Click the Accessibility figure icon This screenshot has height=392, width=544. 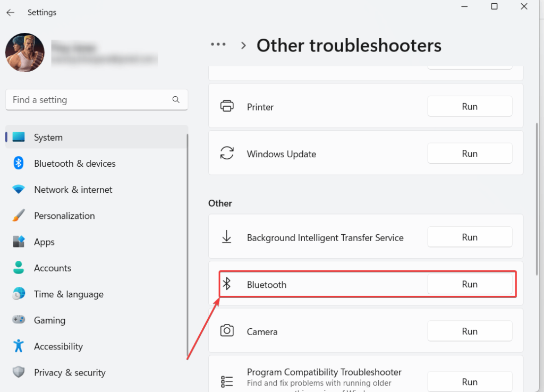pos(19,346)
